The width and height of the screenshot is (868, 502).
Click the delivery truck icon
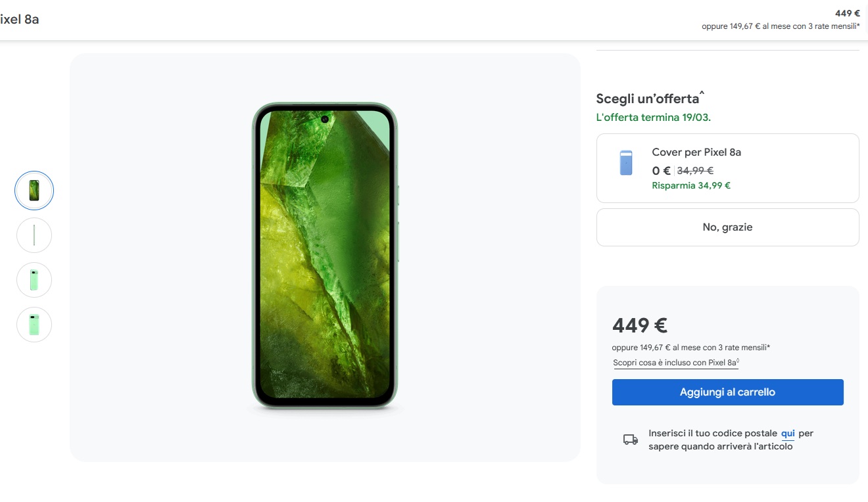pos(631,440)
